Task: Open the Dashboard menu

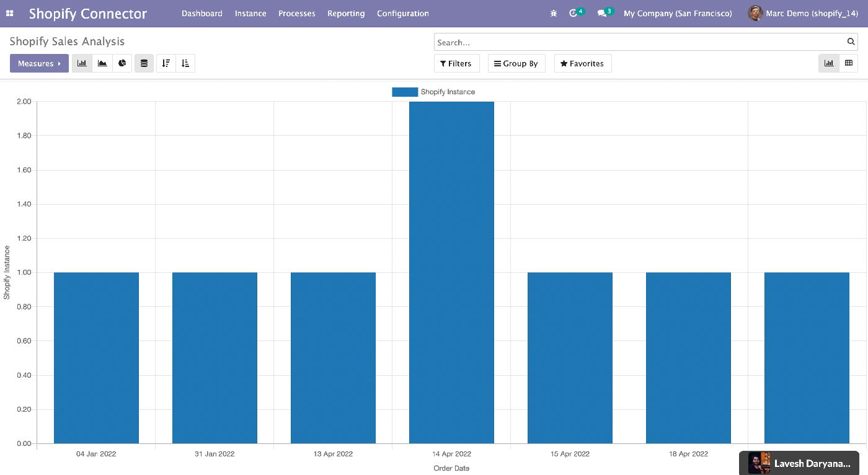Action: point(202,13)
